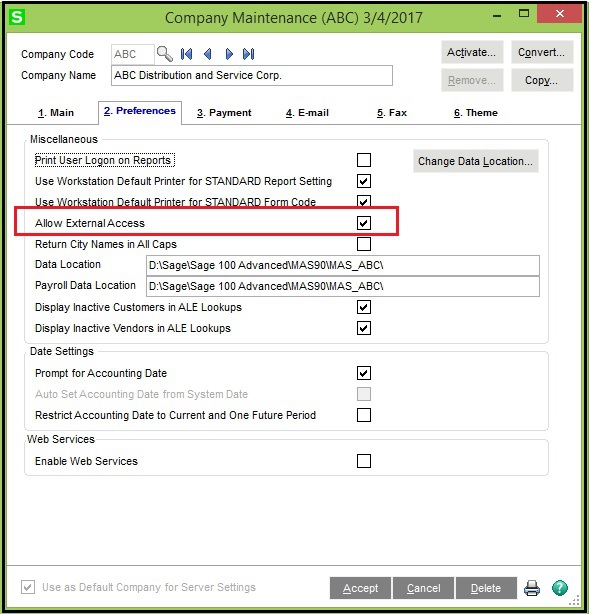Image resolution: width=589 pixels, height=614 pixels.
Task: Uncheck Prompt for Accounting Date
Action: (364, 373)
